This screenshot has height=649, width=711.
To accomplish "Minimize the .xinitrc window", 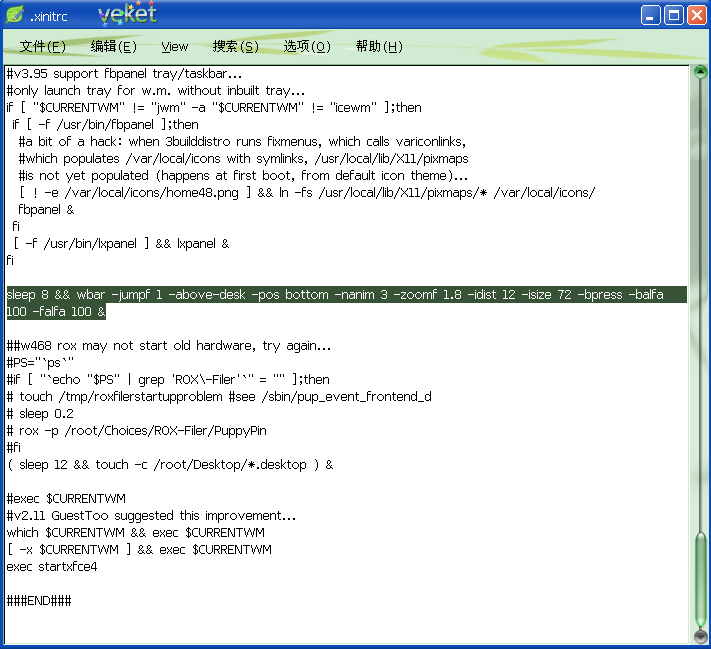I will [650, 15].
